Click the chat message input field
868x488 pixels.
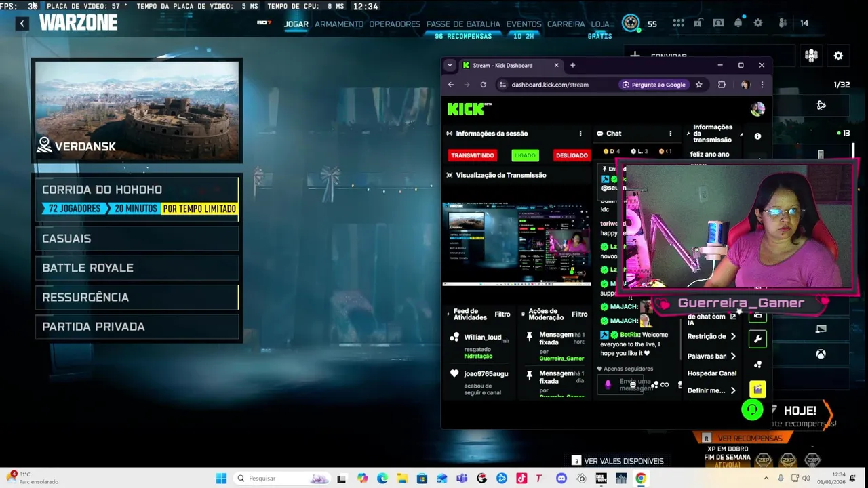point(620,384)
